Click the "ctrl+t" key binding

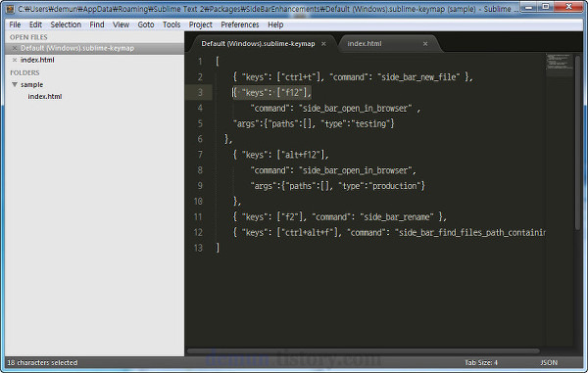299,77
